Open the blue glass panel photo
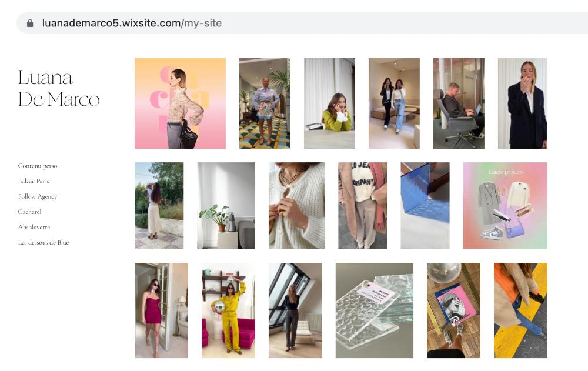588x371 pixels. tap(425, 206)
